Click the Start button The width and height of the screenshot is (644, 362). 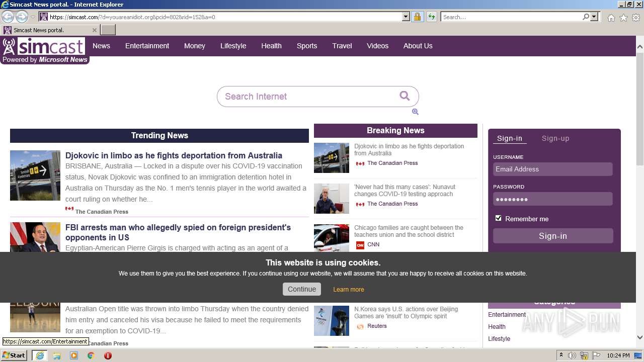(x=14, y=355)
